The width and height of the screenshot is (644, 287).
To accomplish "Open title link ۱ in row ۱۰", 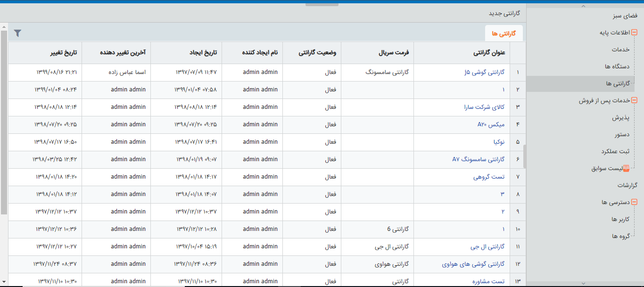I will coord(503,230).
